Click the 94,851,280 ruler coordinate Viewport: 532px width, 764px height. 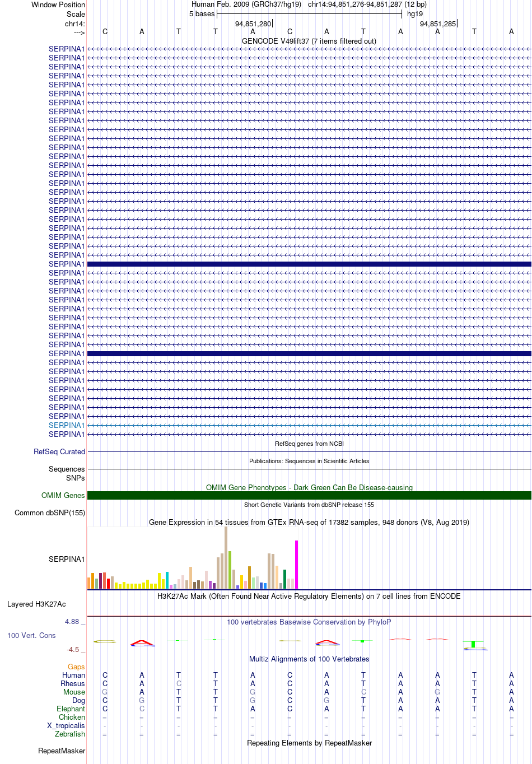[253, 24]
